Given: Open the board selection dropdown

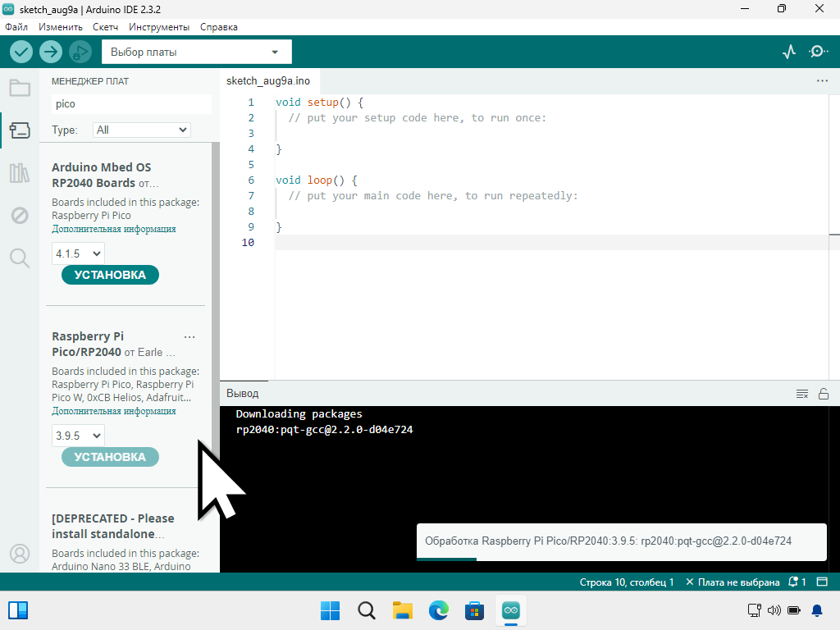Looking at the screenshot, I should click(x=197, y=52).
